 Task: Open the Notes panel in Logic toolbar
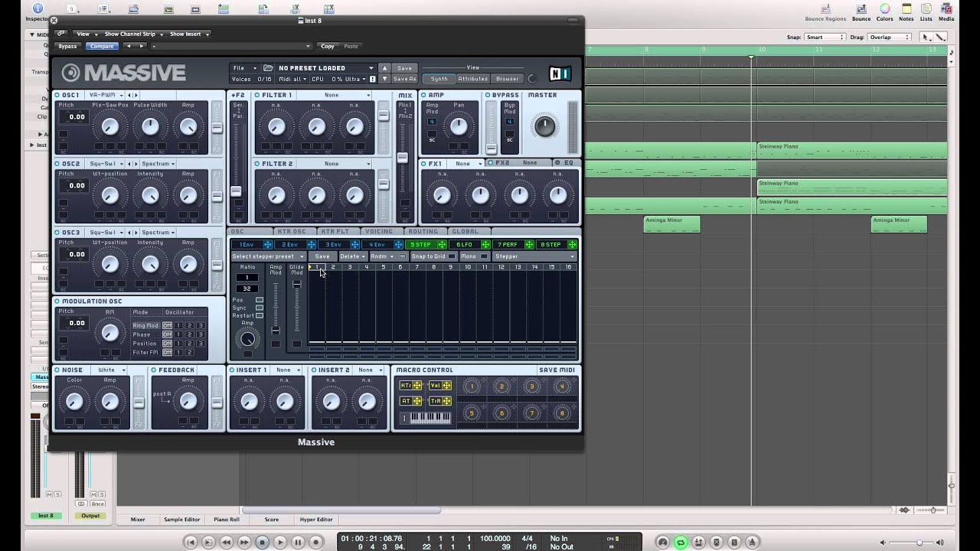pos(906,13)
